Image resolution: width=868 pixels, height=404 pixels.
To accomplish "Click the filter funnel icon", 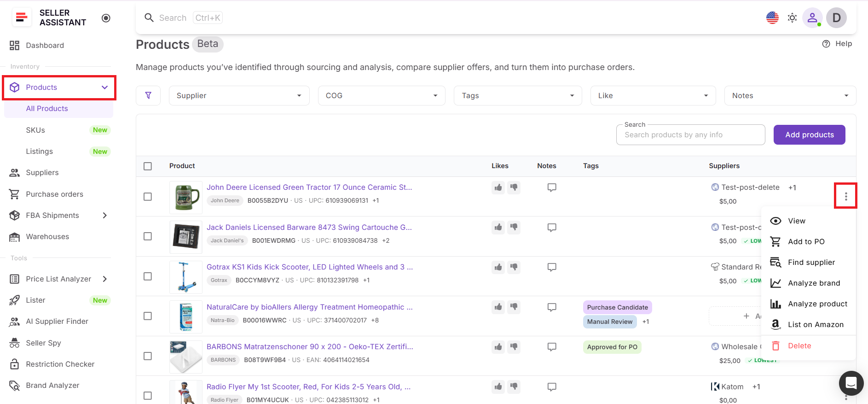I will [x=148, y=95].
